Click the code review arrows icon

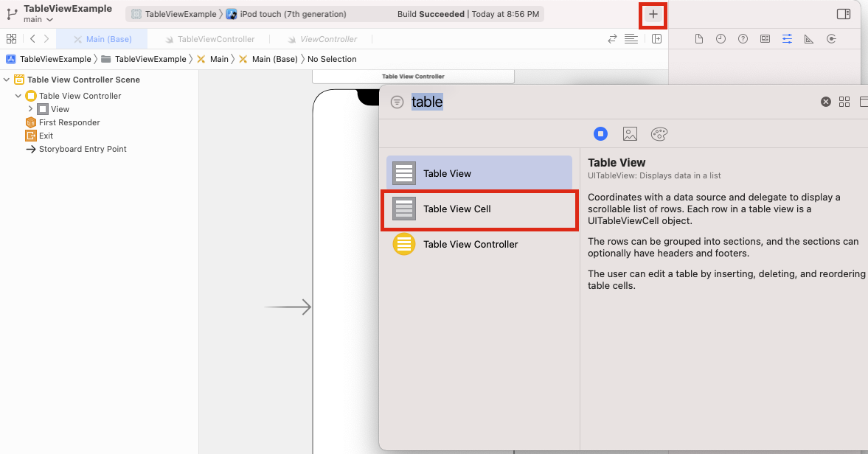pyautogui.click(x=612, y=39)
